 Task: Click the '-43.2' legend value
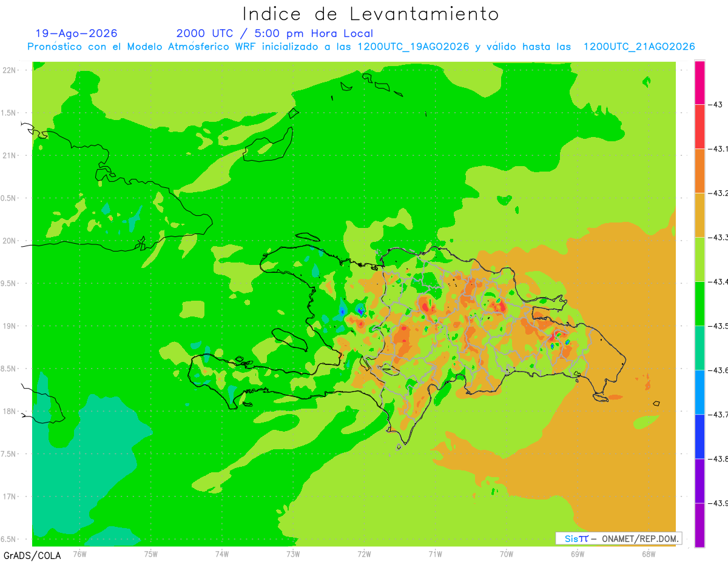point(718,193)
